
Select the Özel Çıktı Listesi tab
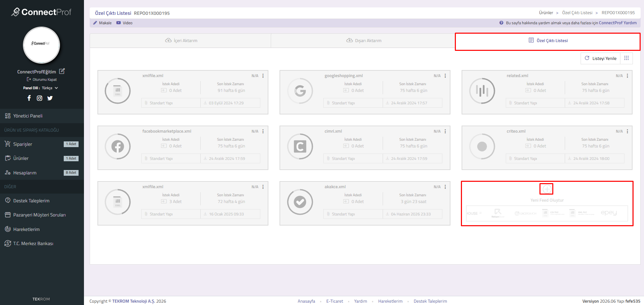point(548,40)
